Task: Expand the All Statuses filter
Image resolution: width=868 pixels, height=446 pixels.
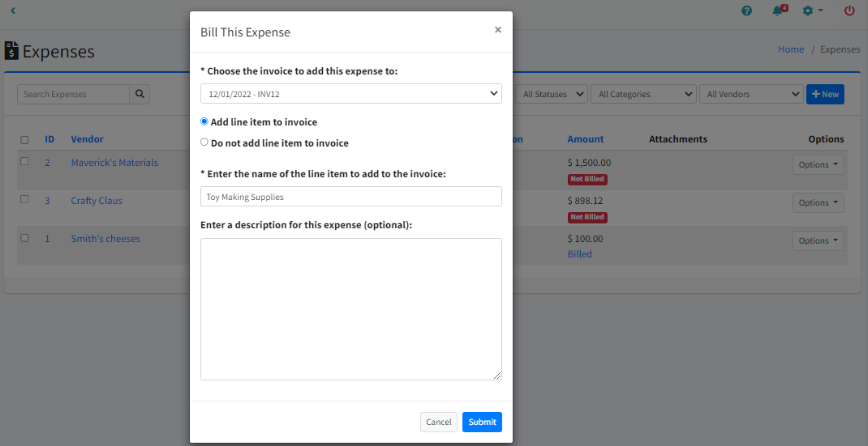Action: coord(552,94)
